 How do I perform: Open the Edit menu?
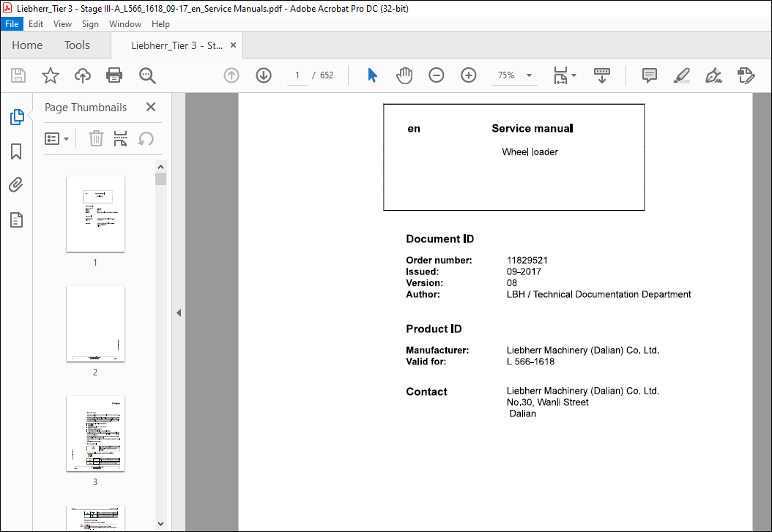click(35, 23)
